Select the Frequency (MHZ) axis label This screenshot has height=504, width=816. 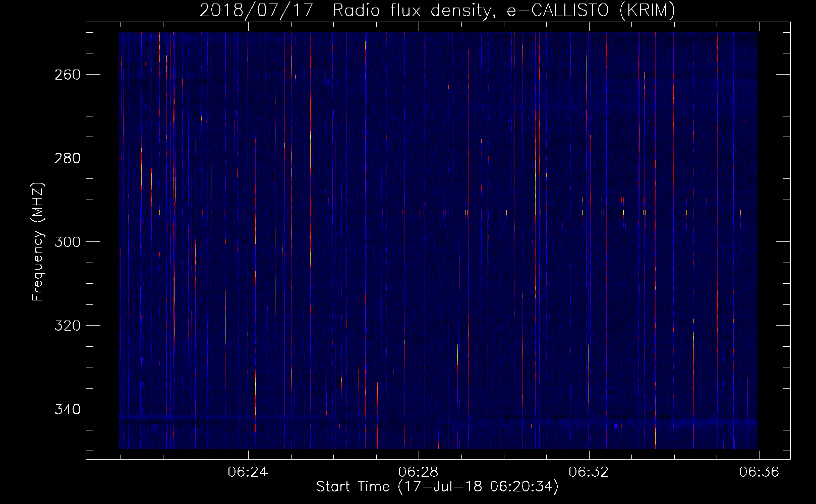tap(38, 241)
